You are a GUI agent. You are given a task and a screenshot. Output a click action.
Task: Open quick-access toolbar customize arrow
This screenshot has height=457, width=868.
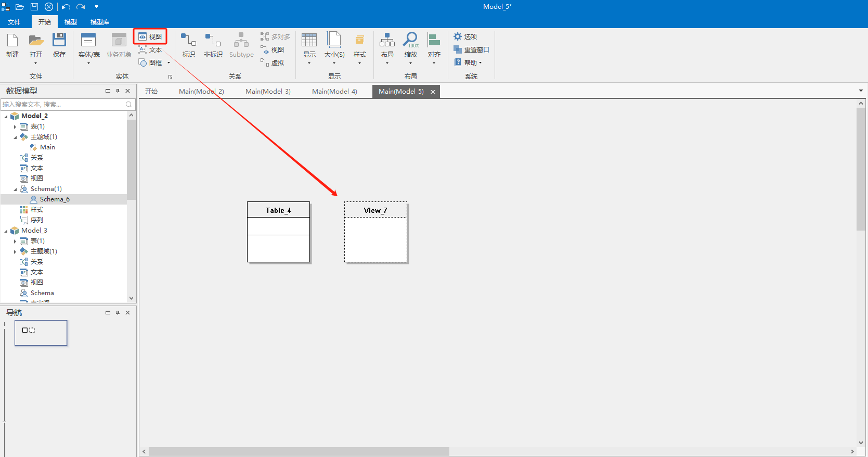[96, 7]
